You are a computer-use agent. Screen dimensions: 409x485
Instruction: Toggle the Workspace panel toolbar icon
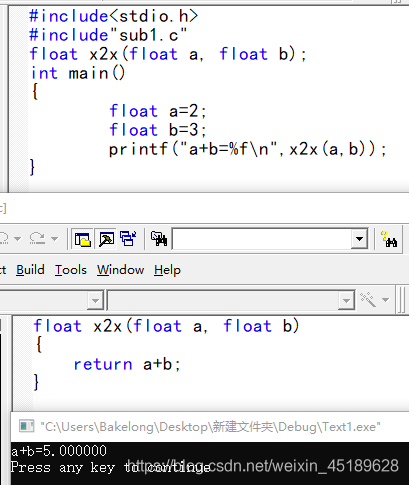(x=83, y=239)
